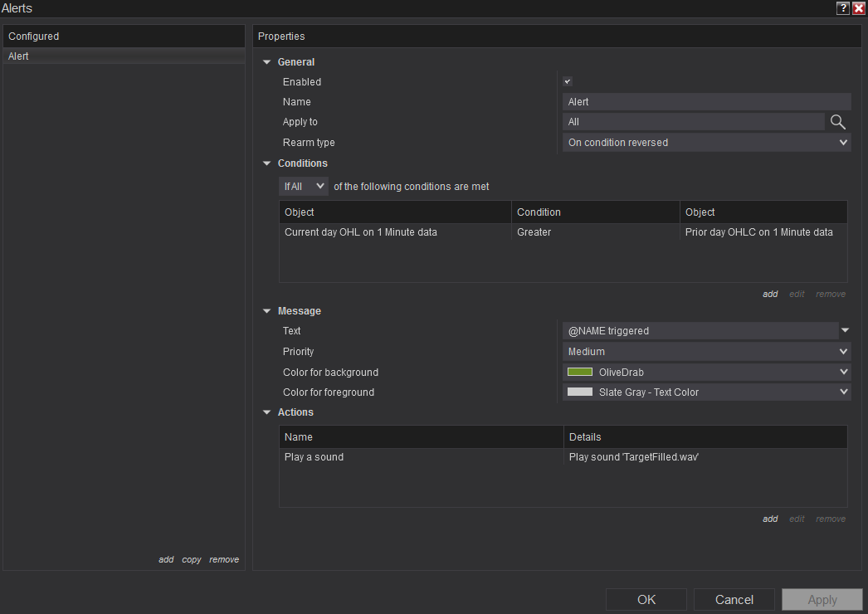The image size is (868, 614).
Task: Select Alert in the Configured list
Action: pyautogui.click(x=20, y=56)
